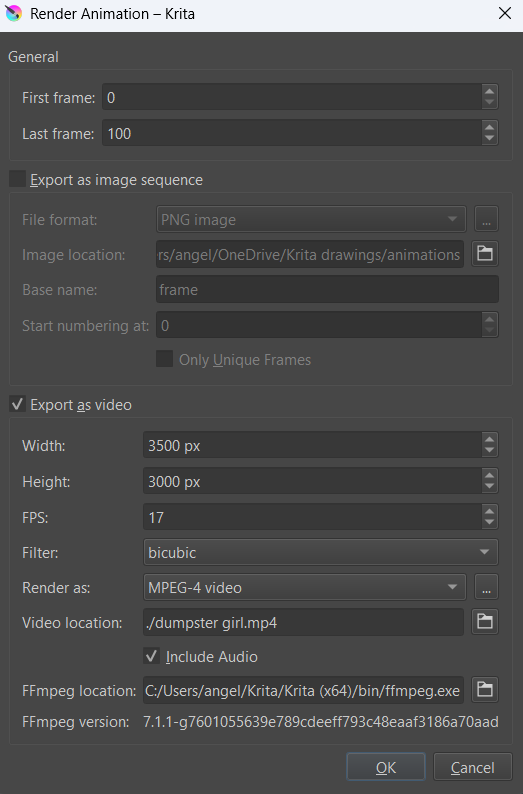Click the Start numbering at field
This screenshot has height=794, width=523.
(319, 325)
